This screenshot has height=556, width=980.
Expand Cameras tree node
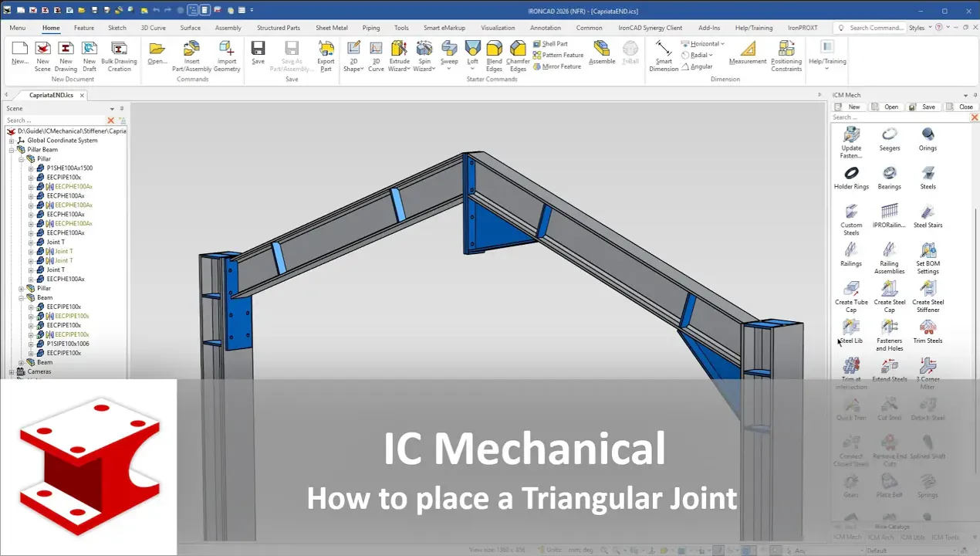click(x=12, y=371)
